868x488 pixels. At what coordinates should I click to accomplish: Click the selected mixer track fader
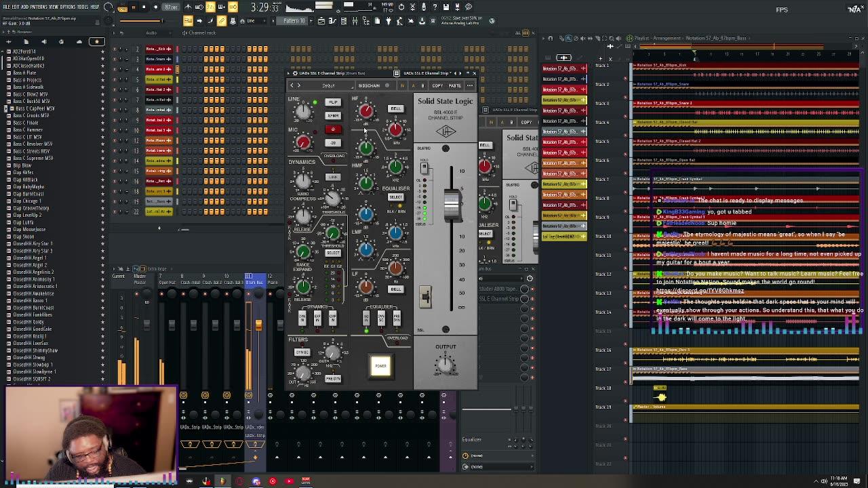pos(258,325)
